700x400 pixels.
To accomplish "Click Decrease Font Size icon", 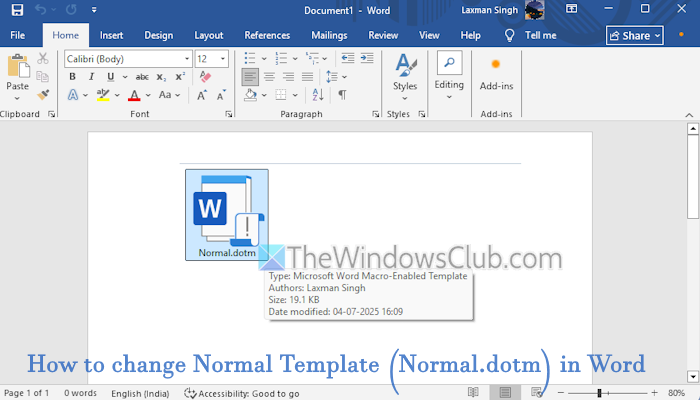I will click(x=221, y=95).
